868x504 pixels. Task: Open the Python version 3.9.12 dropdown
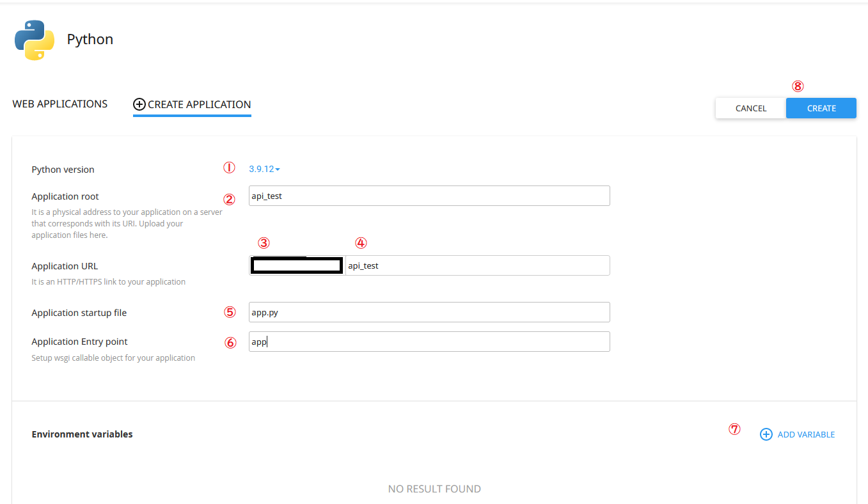(264, 169)
